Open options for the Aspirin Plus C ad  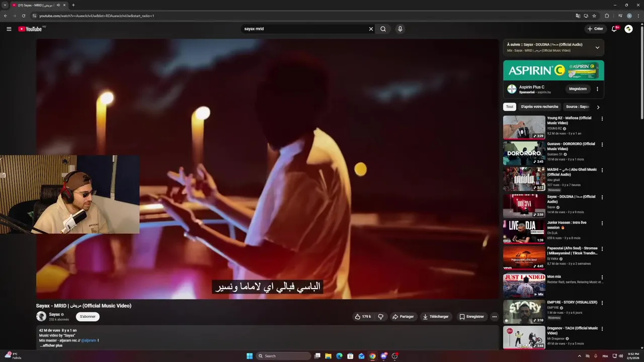click(597, 89)
